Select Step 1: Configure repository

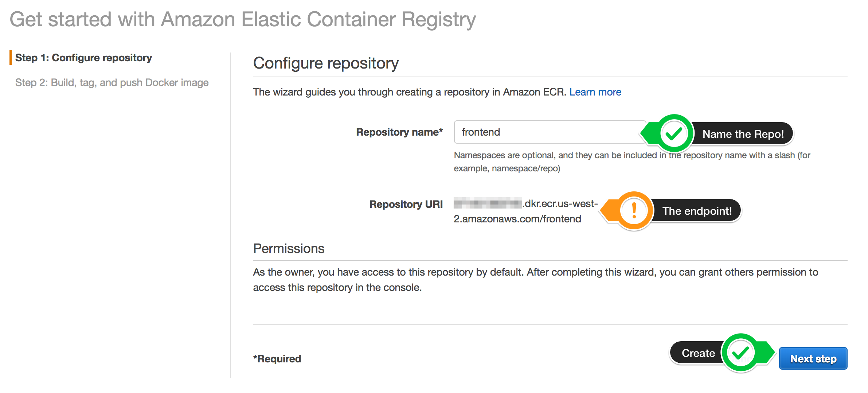click(x=83, y=58)
